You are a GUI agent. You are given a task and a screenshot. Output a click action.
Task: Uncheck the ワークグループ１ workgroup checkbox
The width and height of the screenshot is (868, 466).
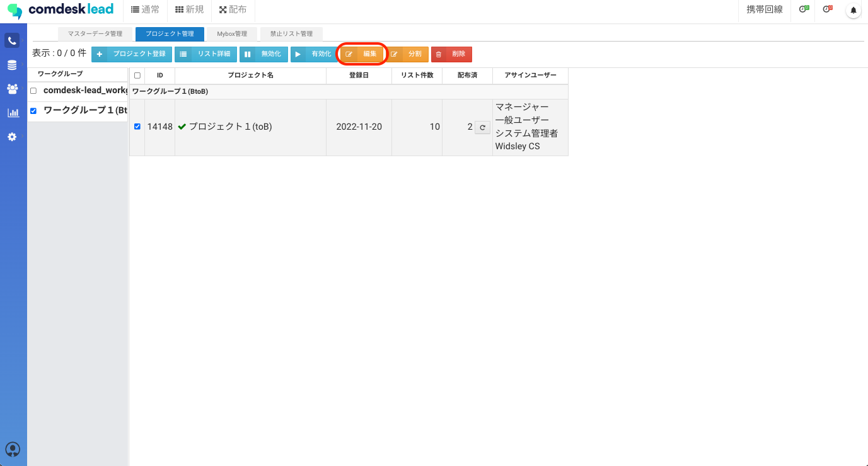pyautogui.click(x=33, y=111)
